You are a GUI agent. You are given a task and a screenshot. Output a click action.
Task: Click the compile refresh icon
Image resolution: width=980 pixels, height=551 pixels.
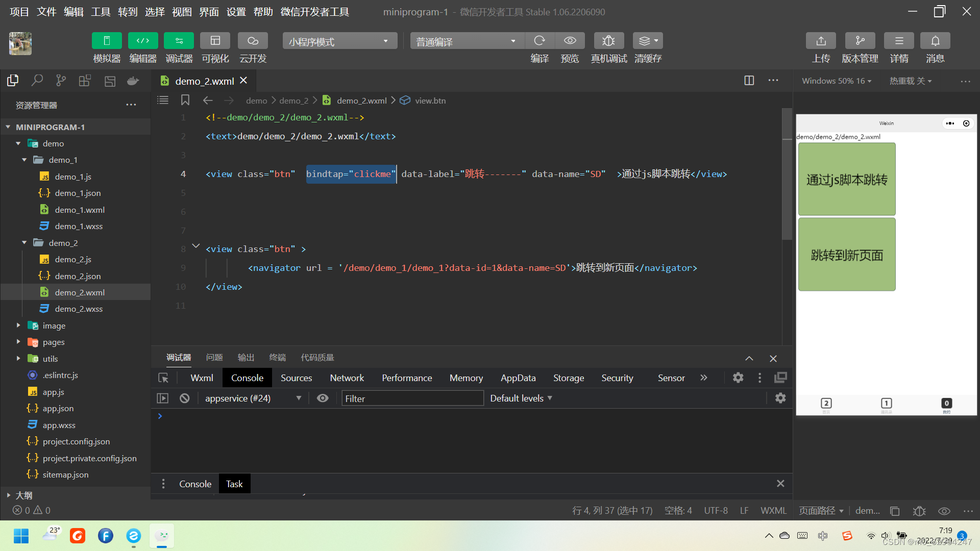pyautogui.click(x=540, y=41)
